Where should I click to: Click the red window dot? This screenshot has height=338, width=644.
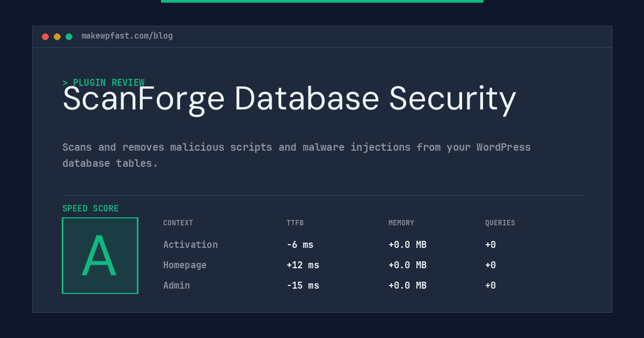(x=45, y=36)
